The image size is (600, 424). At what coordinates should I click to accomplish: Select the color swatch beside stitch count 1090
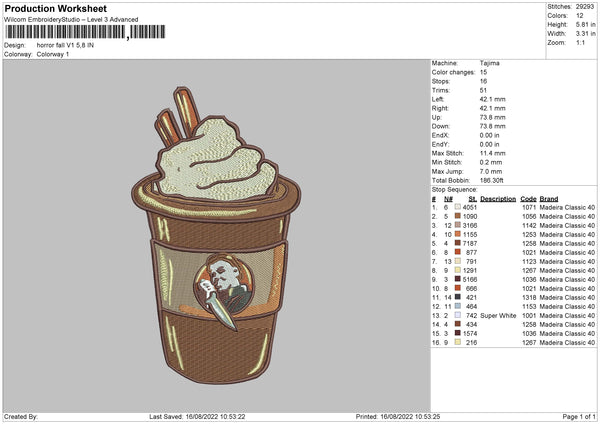(x=458, y=216)
